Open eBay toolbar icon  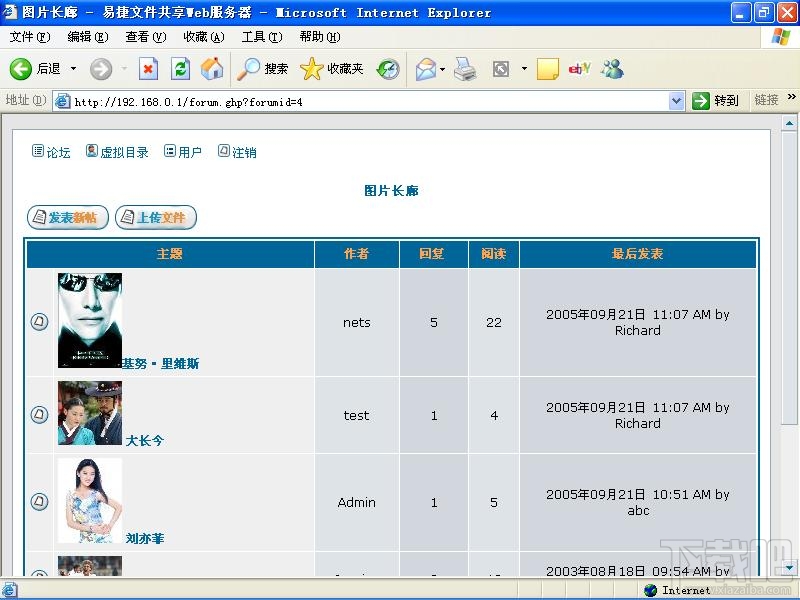(580, 68)
